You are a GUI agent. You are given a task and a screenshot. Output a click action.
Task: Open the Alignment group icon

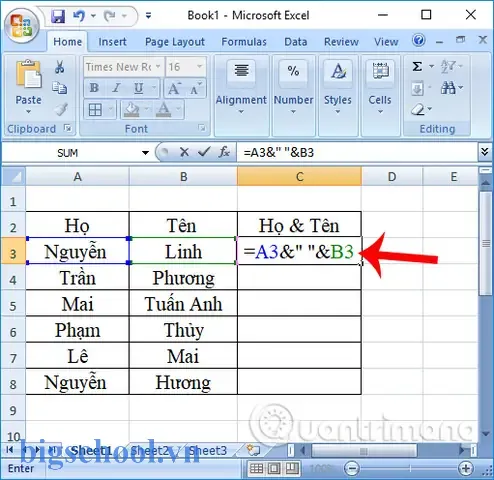(241, 72)
